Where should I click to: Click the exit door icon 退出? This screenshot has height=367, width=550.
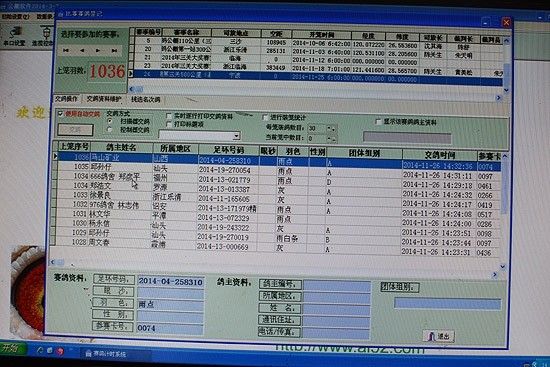pos(438,336)
